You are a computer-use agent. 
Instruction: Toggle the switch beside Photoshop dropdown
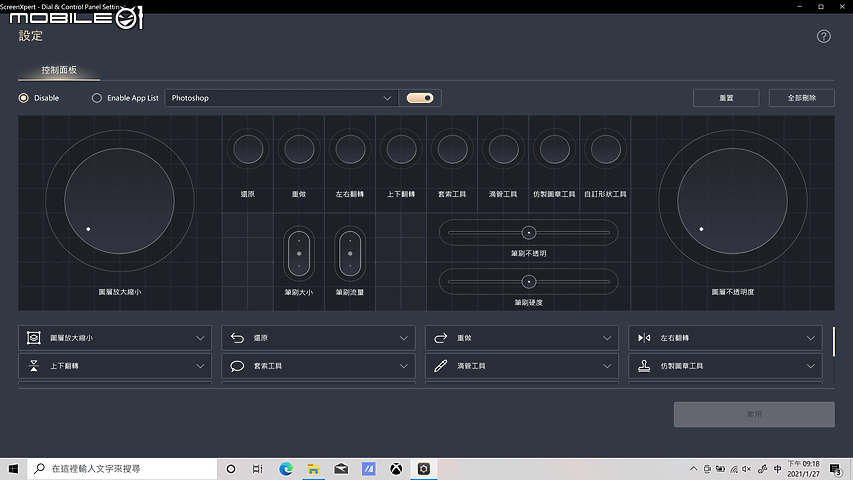(420, 98)
